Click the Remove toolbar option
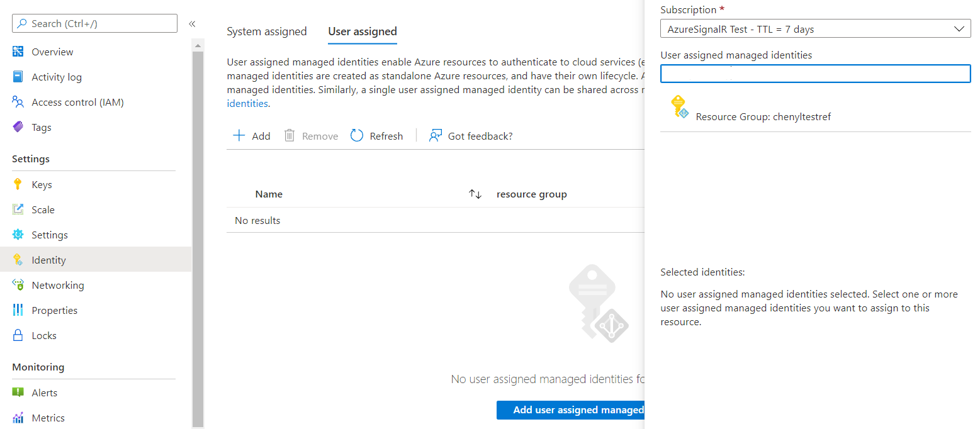This screenshot has width=980, height=429. point(311,135)
